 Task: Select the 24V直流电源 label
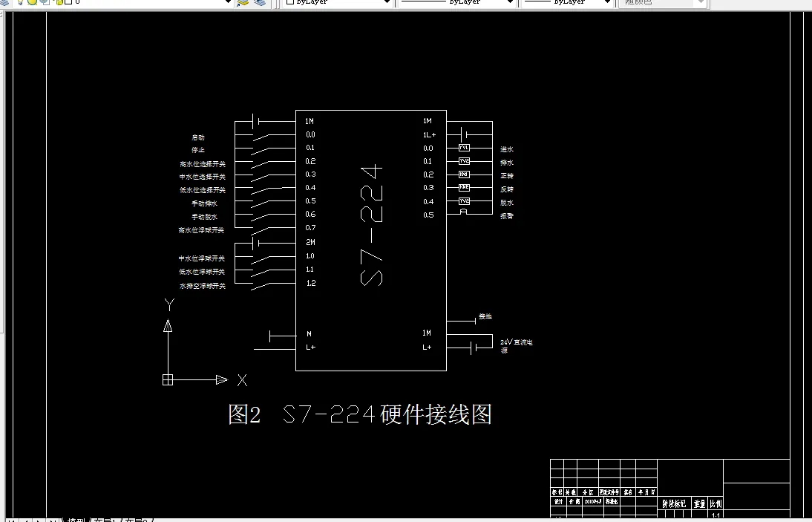click(x=517, y=347)
